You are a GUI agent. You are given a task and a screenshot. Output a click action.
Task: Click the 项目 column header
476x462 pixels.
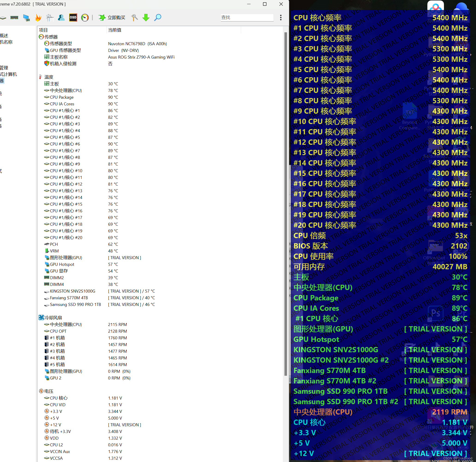(x=43, y=30)
